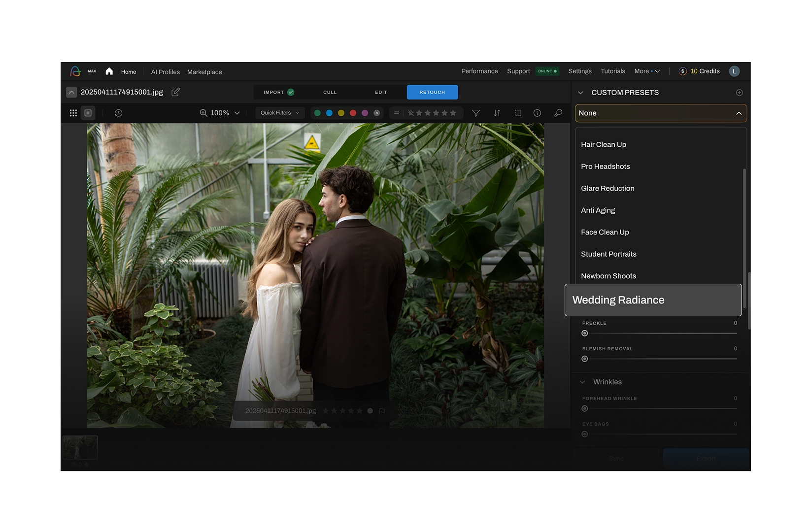This screenshot has height=532, width=810.
Task: Open the 100% zoom level dropdown
Action: click(220, 113)
